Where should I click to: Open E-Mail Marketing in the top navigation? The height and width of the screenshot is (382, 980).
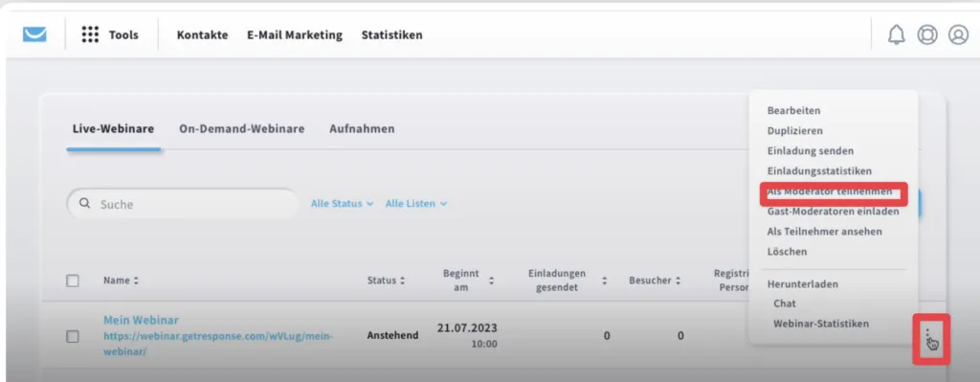tap(295, 35)
